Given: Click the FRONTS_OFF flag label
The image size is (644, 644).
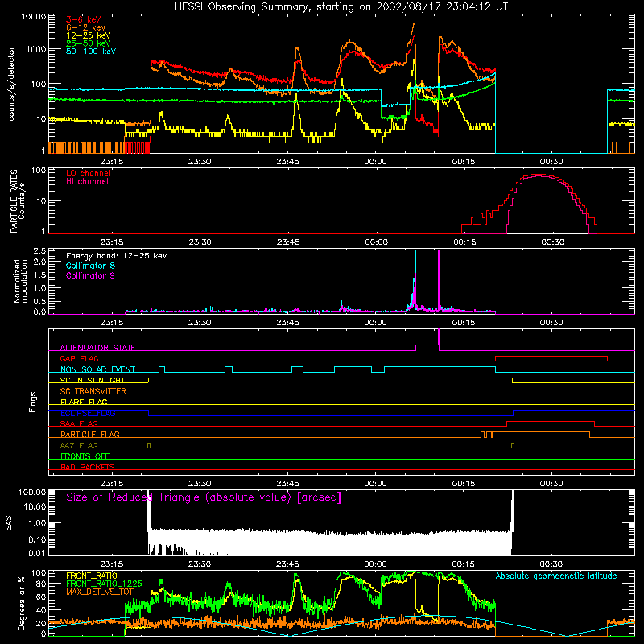Looking at the screenshot, I should (x=85, y=456).
